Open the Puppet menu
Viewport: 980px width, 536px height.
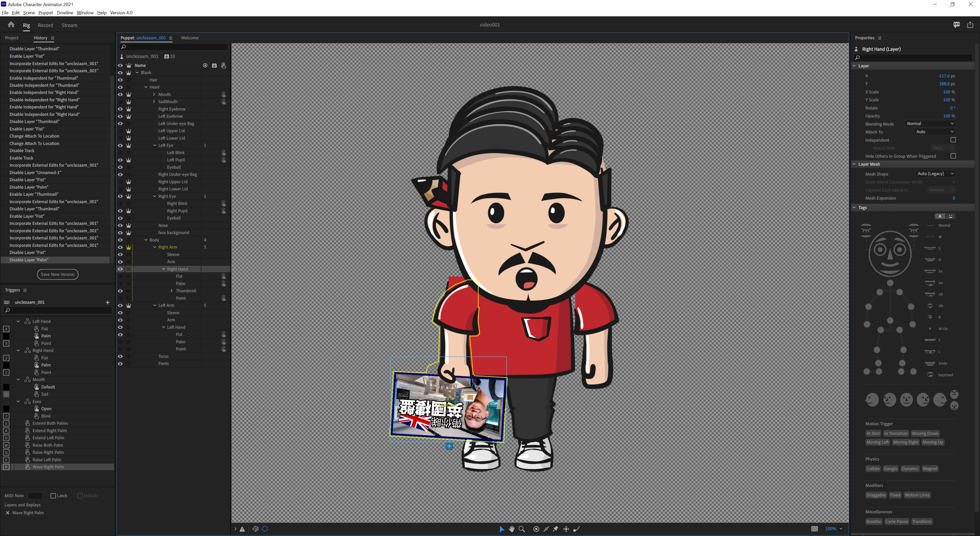tap(45, 13)
